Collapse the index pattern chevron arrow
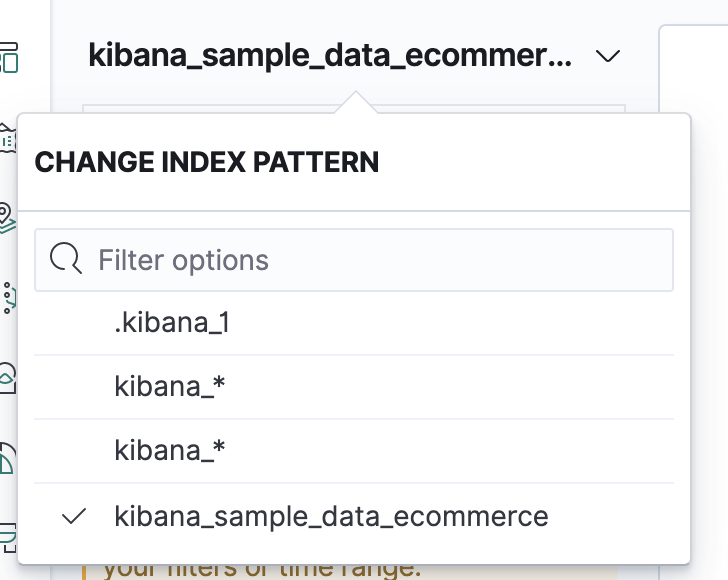Image resolution: width=728 pixels, height=580 pixels. tap(608, 56)
